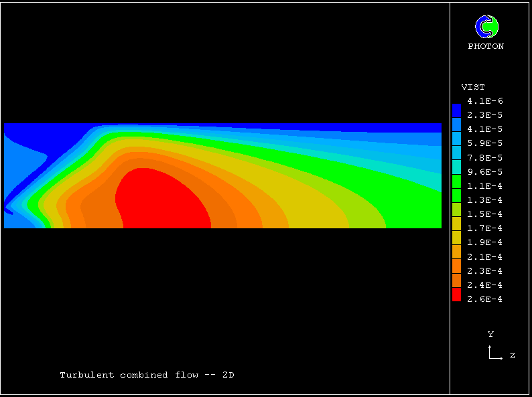Image resolution: width=532 pixels, height=397 pixels.
Task: Select the 1.5E-4 legend value
Action: [485, 214]
